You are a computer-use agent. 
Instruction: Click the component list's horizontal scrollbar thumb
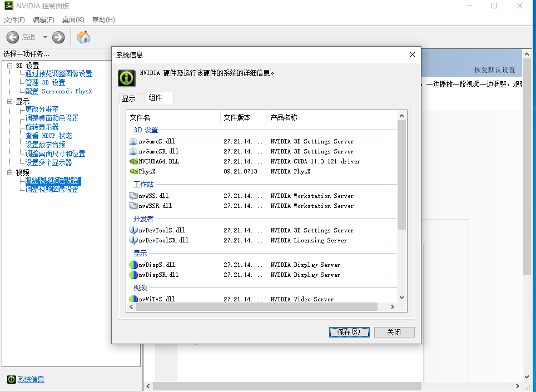pos(257,306)
